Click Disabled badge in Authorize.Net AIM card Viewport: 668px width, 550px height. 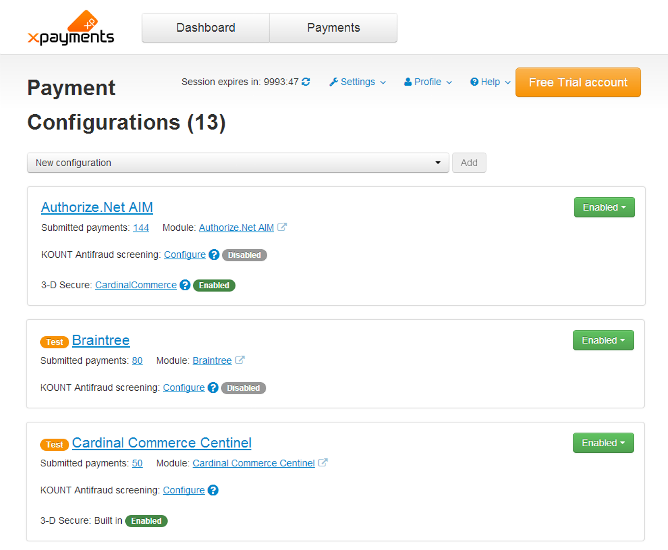[245, 255]
